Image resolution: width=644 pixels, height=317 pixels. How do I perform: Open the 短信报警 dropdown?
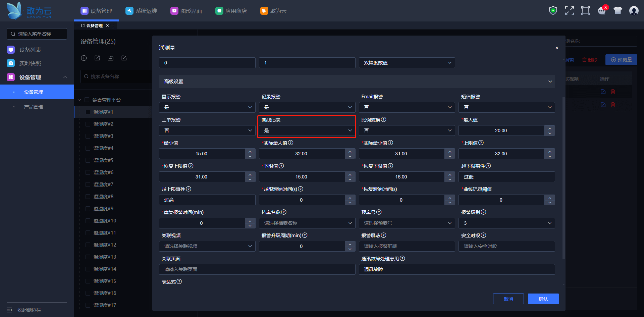[507, 107]
